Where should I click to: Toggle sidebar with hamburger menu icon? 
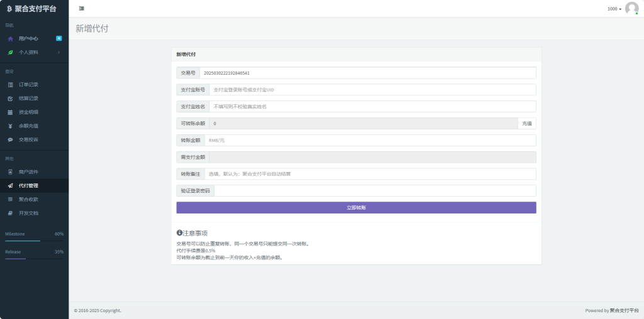pos(81,8)
